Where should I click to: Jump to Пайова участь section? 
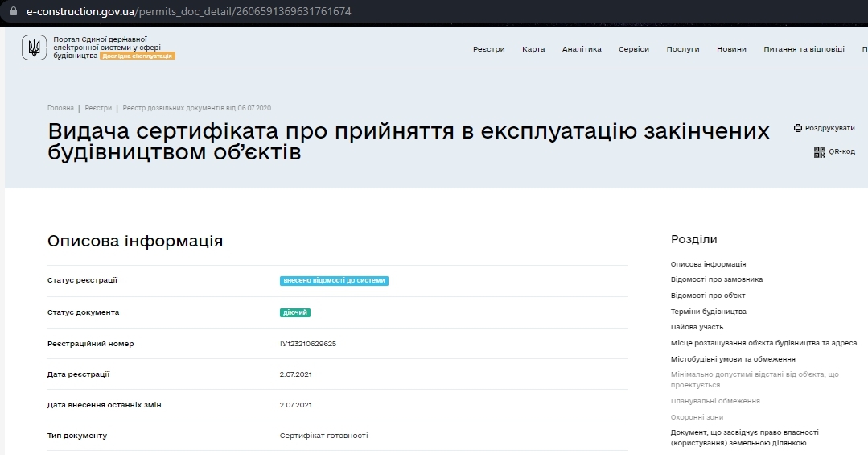[697, 328]
